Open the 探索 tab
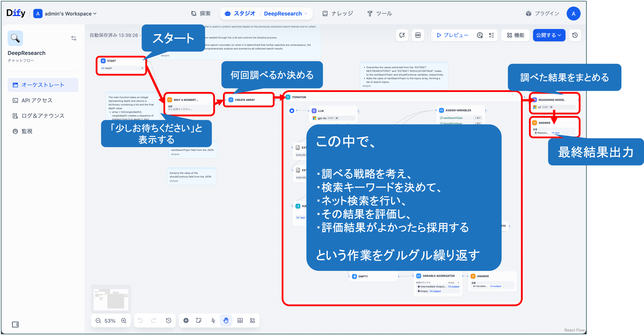 201,14
